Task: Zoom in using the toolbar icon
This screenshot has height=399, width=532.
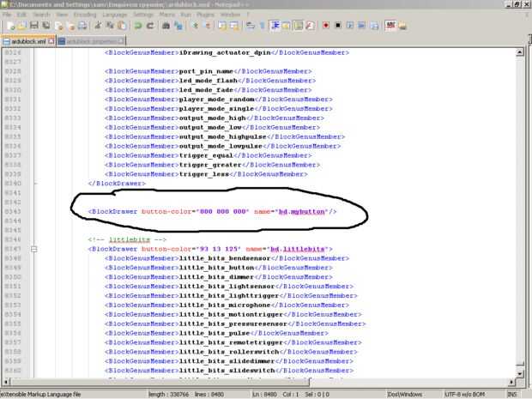Action: point(195,26)
